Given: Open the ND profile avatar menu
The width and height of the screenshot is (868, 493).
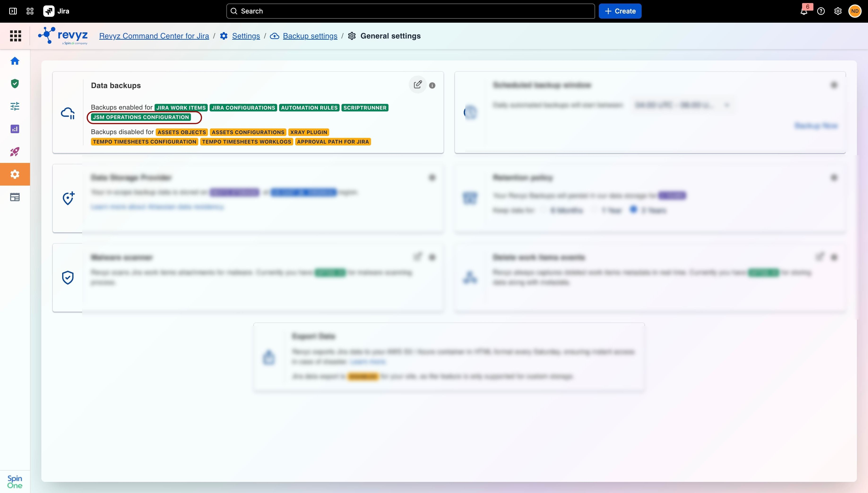Looking at the screenshot, I should [855, 11].
